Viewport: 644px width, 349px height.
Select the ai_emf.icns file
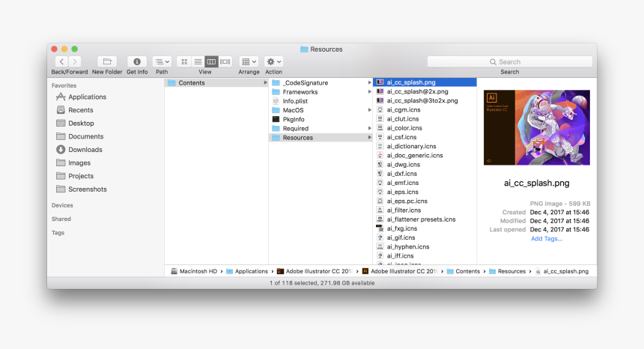(425, 183)
